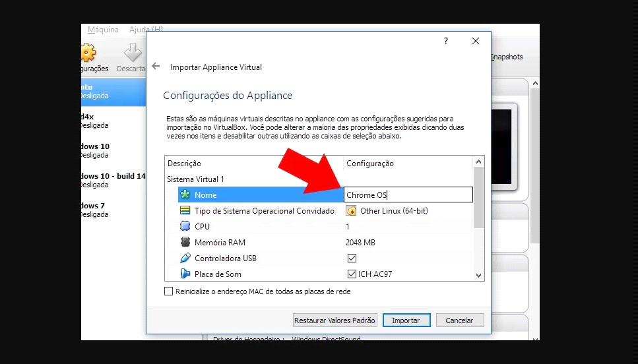This screenshot has height=364, width=638.
Task: Click the Controladora USB icon
Action: point(185,258)
